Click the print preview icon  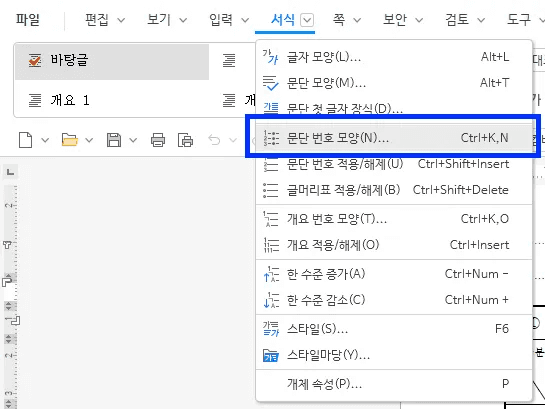pos(185,140)
